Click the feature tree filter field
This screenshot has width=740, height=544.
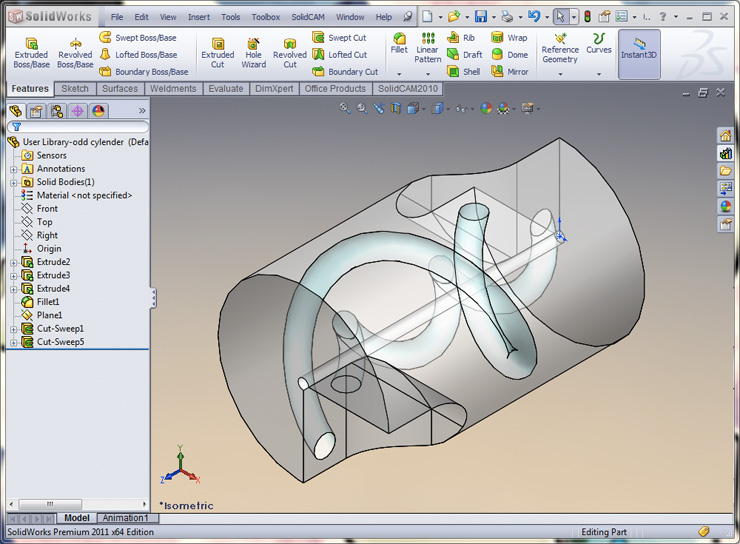[78, 127]
